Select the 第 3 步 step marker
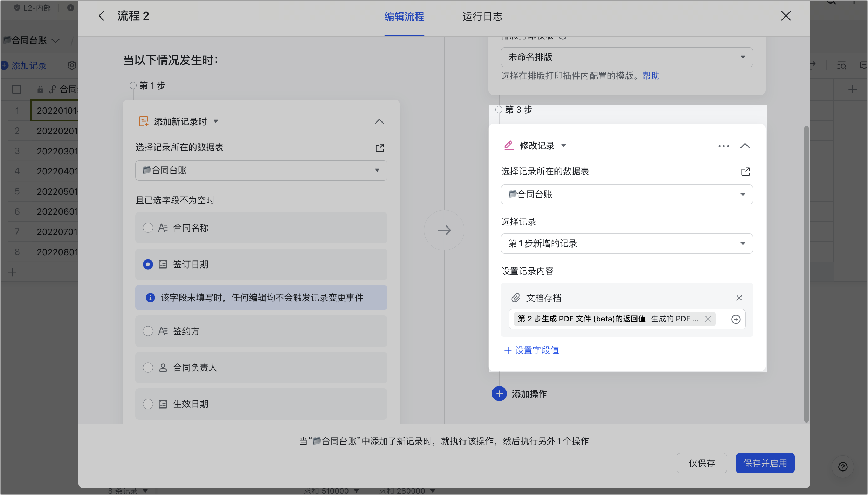Viewport: 868px width, 495px height. 498,110
